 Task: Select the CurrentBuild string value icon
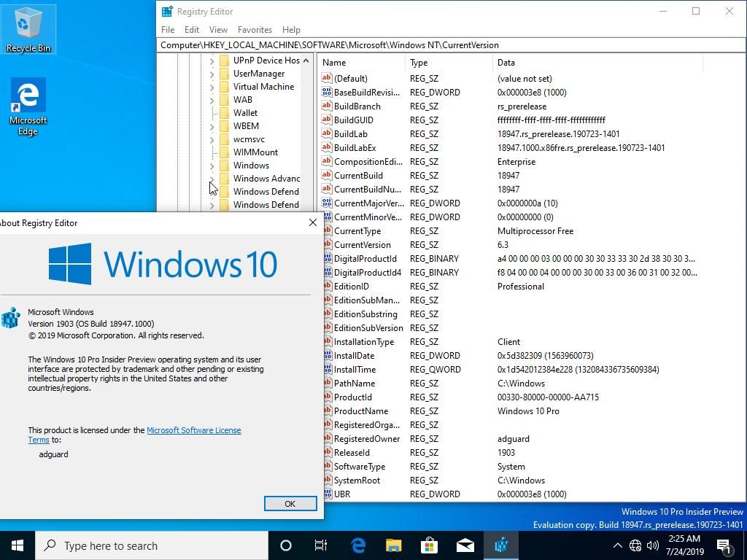pos(326,175)
